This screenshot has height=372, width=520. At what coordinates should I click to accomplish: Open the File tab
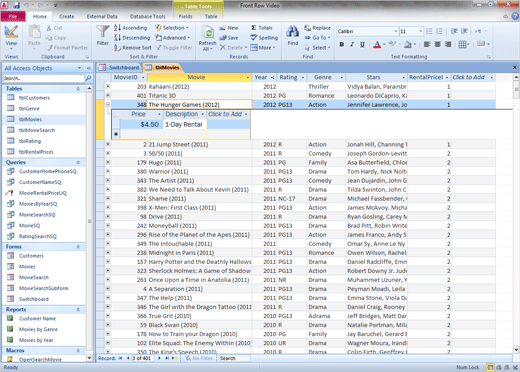click(13, 16)
